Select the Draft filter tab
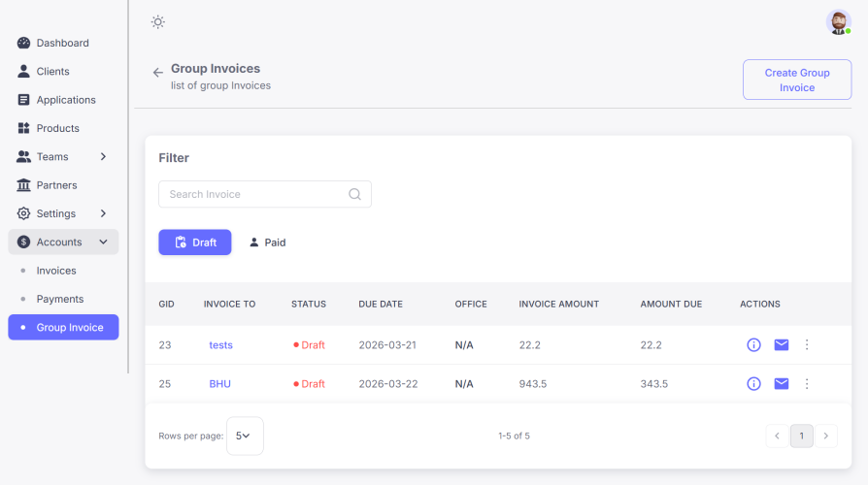 pyautogui.click(x=195, y=242)
